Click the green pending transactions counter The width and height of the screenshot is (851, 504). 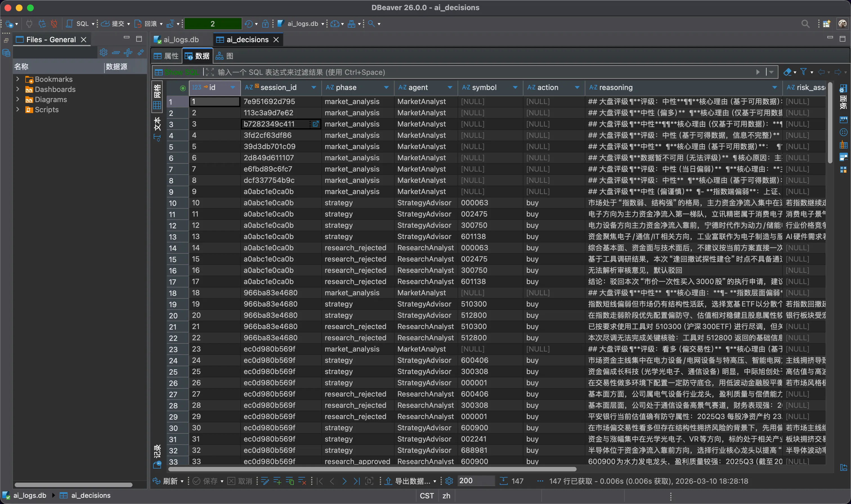213,24
